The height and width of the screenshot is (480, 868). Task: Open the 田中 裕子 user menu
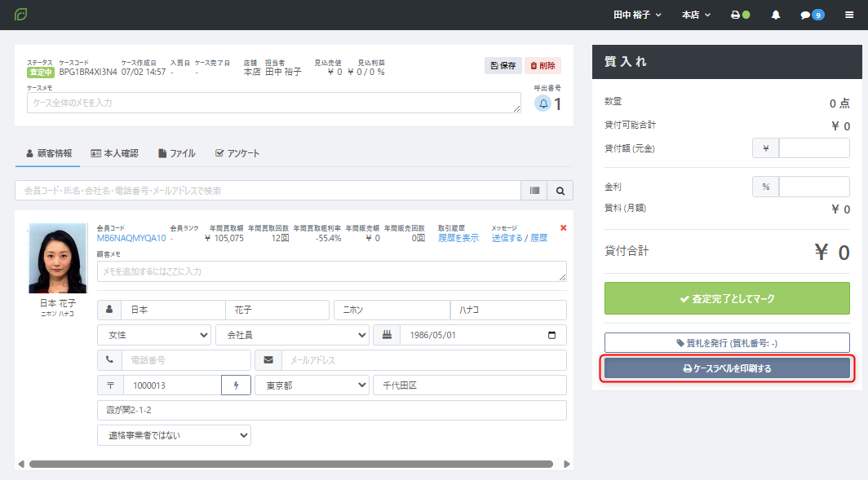[x=637, y=15]
